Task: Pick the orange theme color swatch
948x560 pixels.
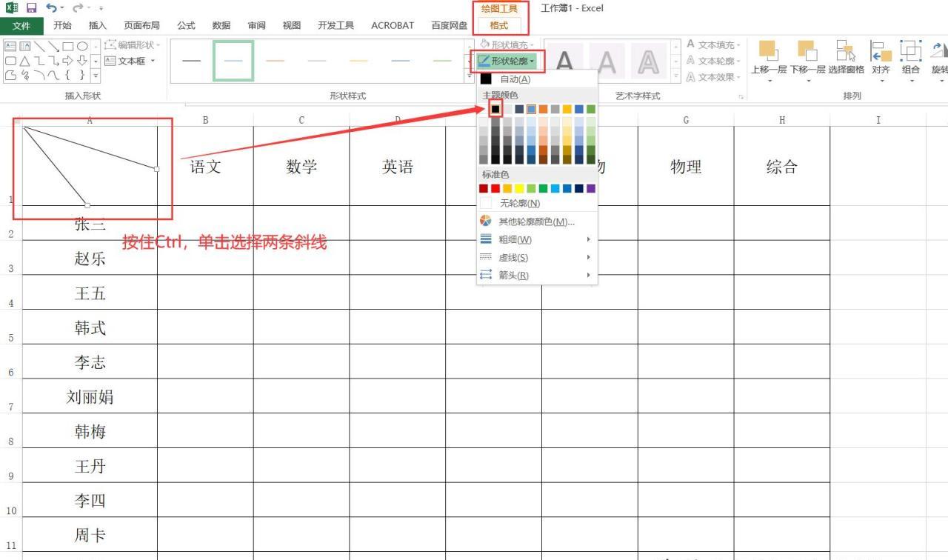Action: 543,109
